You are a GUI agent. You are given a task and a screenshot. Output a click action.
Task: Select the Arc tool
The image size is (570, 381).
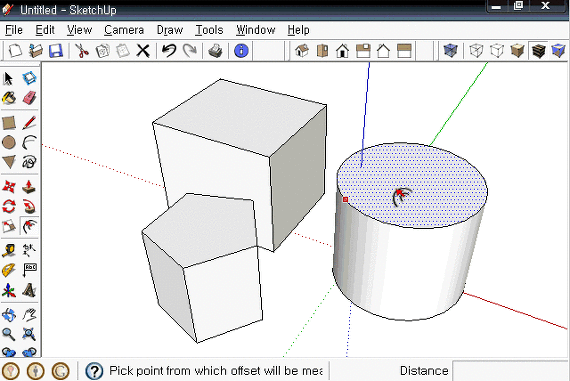tap(29, 143)
